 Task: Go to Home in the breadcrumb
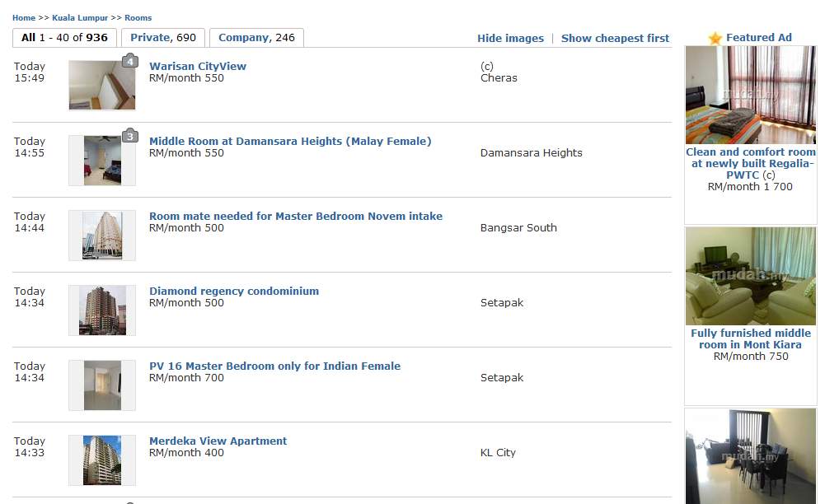24,18
